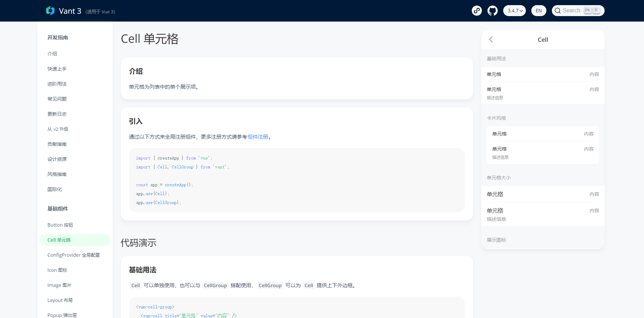644x318 pixels.
Task: Open the ConfigProvider 全局配置 documentation
Action: 74,255
